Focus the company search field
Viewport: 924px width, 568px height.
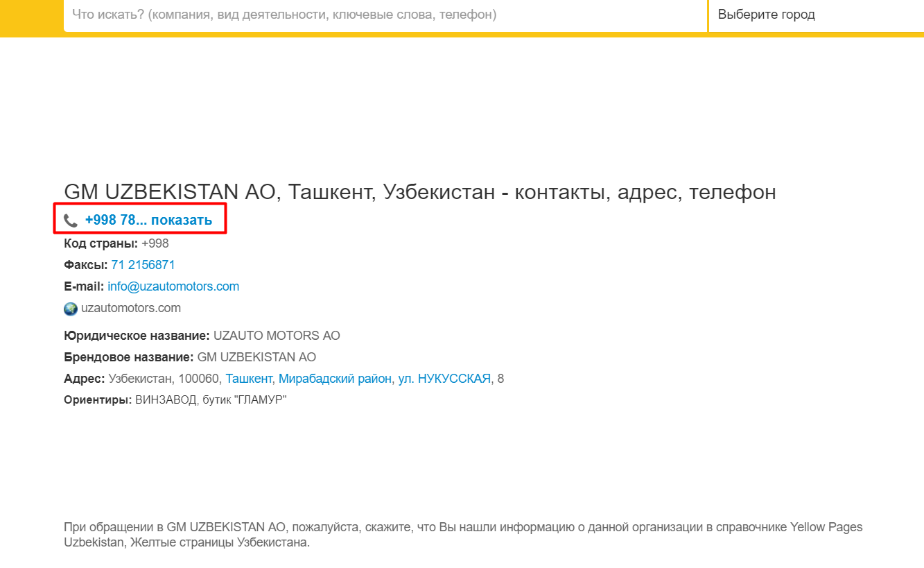tap(385, 15)
